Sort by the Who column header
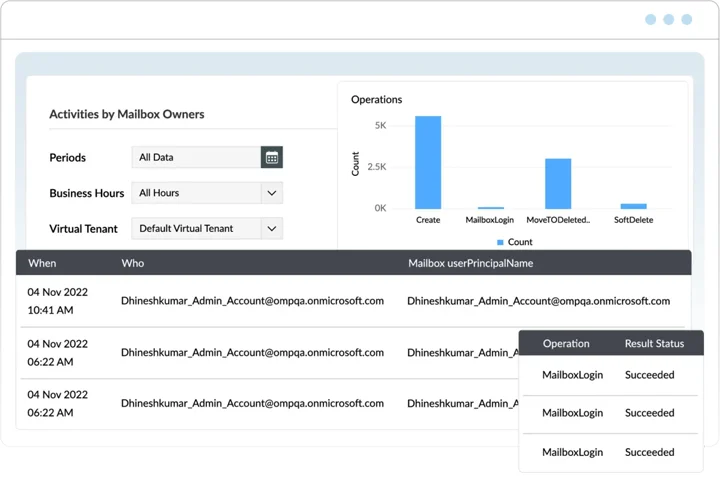Image resolution: width=720 pixels, height=494 pixels. tap(133, 263)
